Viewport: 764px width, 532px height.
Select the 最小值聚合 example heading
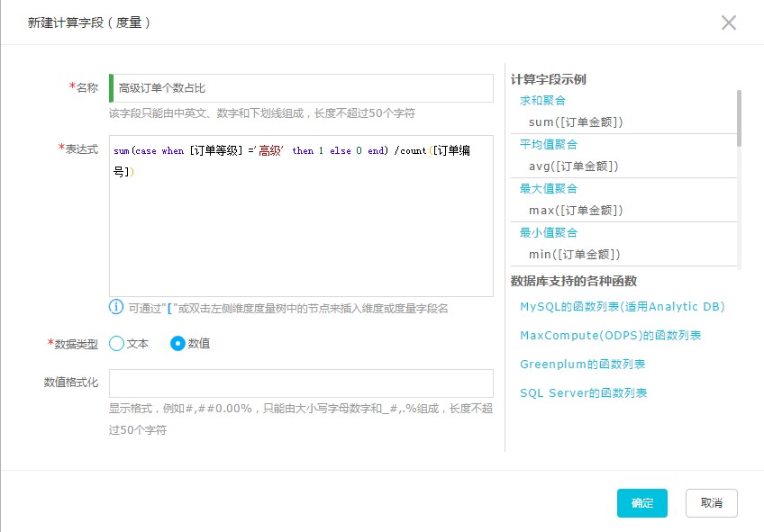(x=548, y=232)
